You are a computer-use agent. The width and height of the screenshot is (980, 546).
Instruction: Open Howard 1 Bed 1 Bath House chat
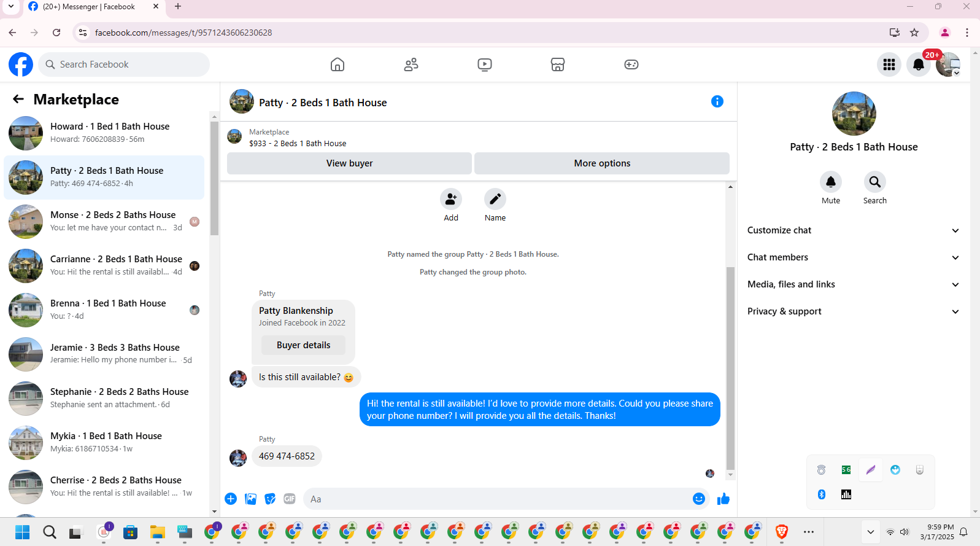(x=104, y=133)
